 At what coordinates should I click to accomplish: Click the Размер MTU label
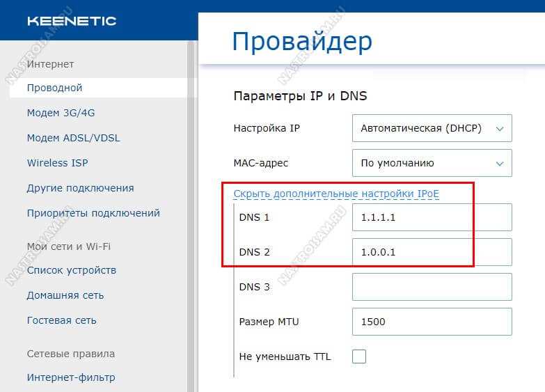click(269, 322)
